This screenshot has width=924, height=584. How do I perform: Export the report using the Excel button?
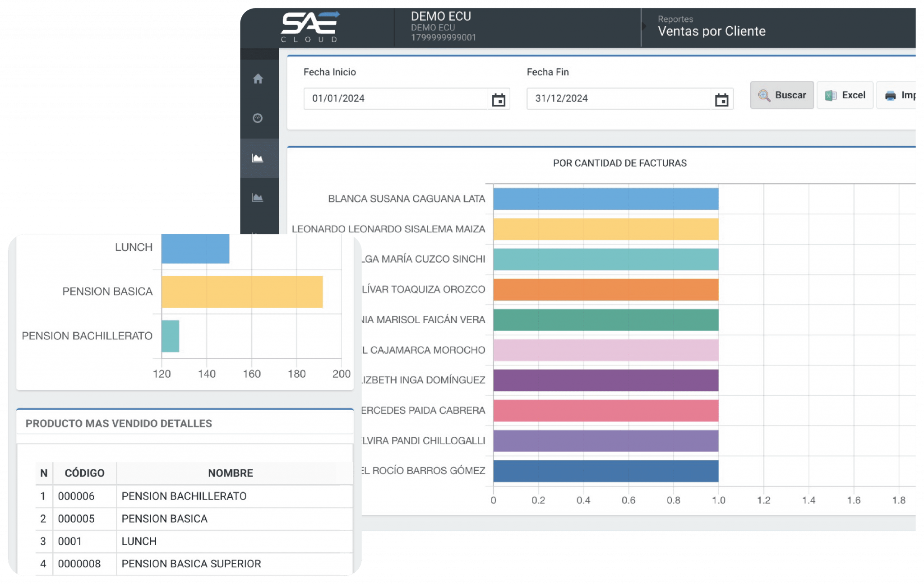pyautogui.click(x=844, y=95)
